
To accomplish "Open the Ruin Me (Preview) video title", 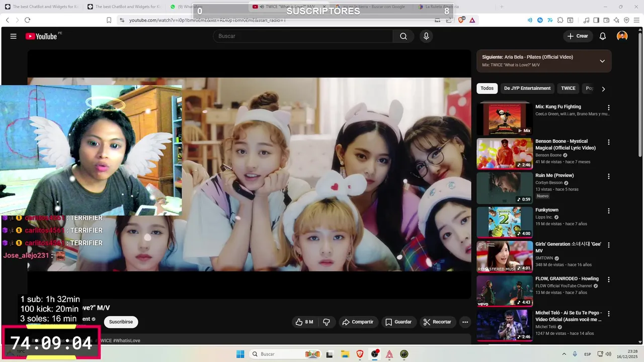I will coord(554,175).
